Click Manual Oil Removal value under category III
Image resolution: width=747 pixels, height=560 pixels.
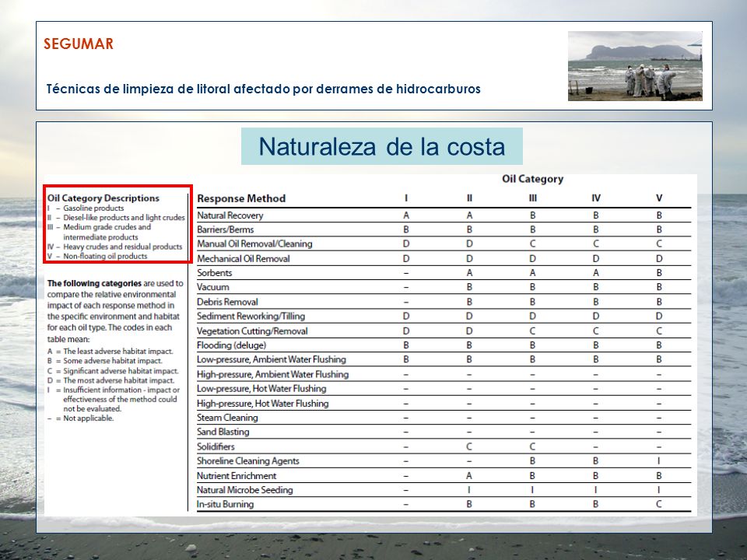pyautogui.click(x=532, y=243)
